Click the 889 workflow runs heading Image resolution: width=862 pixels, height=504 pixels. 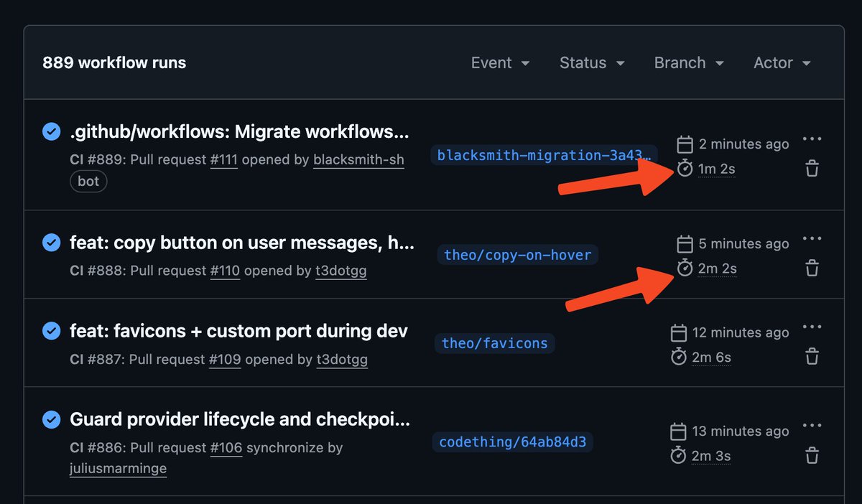pyautogui.click(x=114, y=63)
